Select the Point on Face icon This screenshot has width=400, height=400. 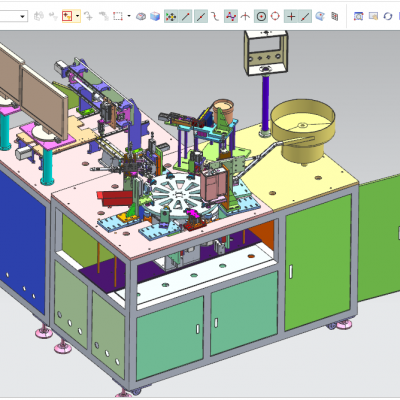(x=320, y=16)
